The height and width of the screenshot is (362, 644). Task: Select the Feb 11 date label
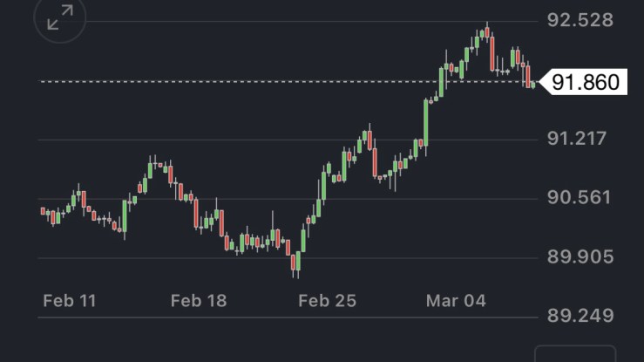pyautogui.click(x=70, y=301)
